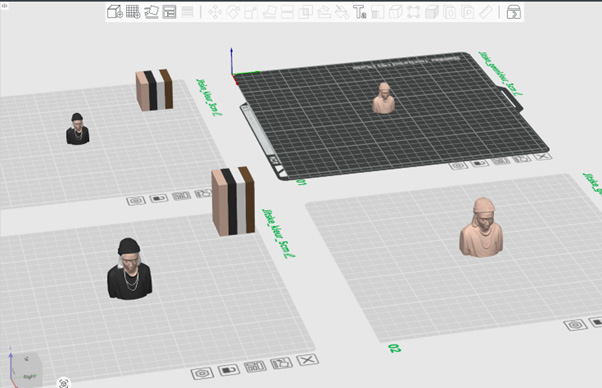Click the first icon under front-left plate

coord(202,373)
